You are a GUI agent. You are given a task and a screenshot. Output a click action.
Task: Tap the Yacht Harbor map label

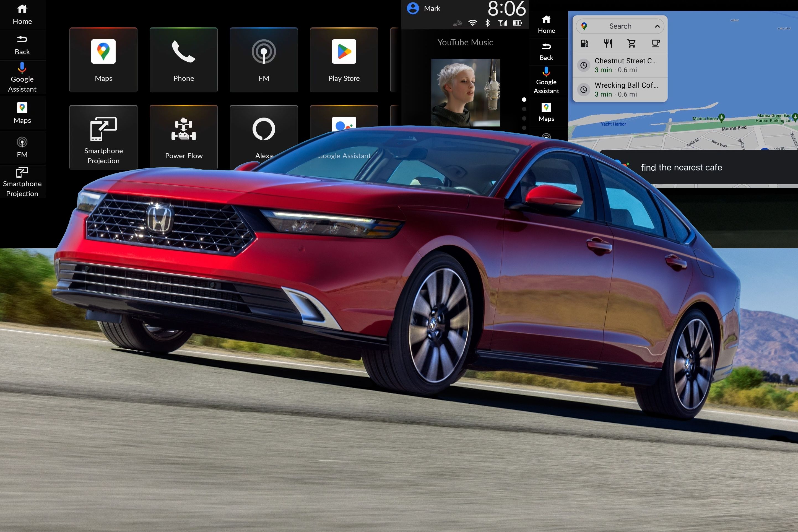[x=613, y=124]
